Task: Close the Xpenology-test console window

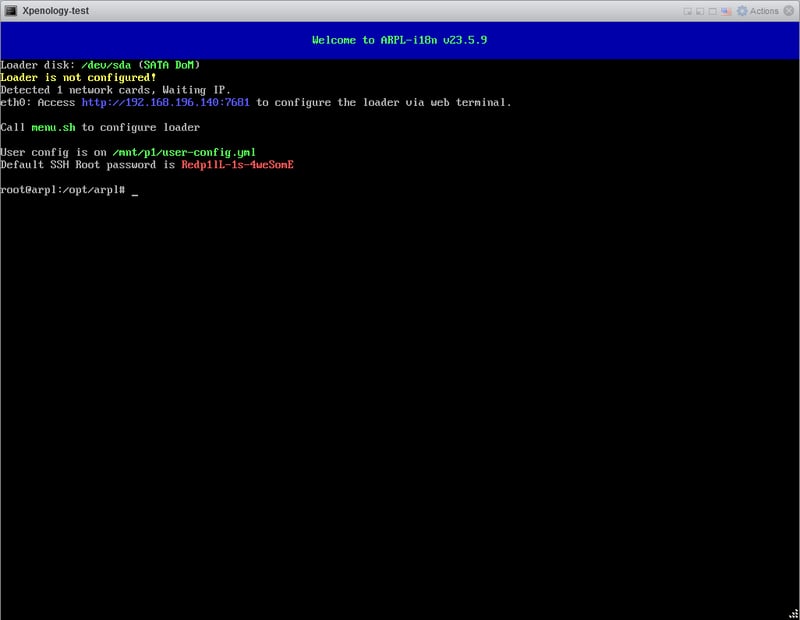Action: click(788, 11)
